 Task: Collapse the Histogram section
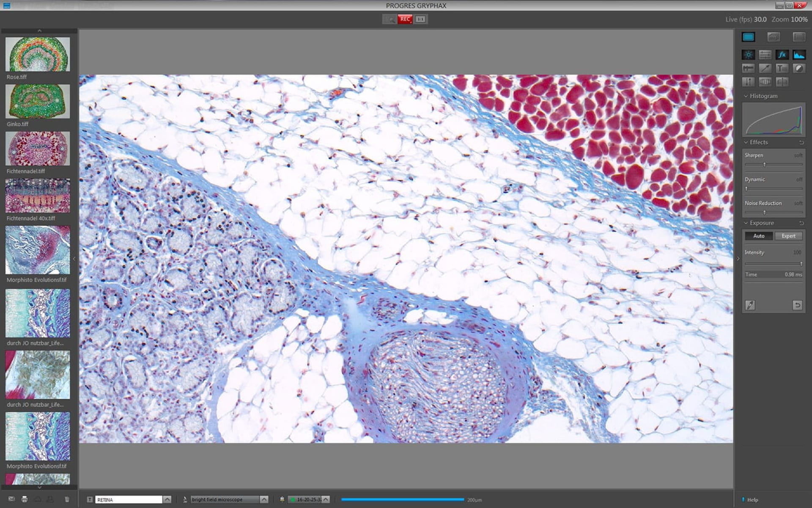[x=745, y=96]
